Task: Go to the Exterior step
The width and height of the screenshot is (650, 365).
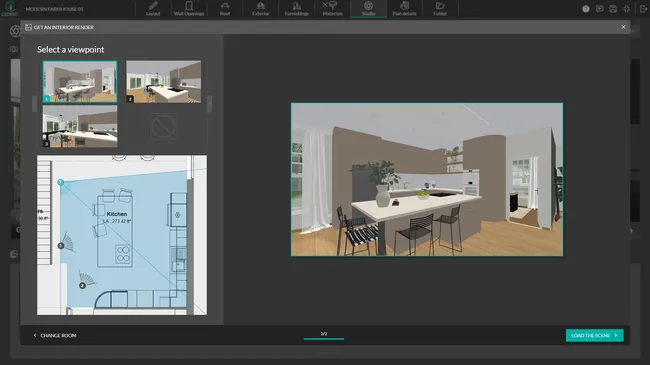Action: (261, 9)
